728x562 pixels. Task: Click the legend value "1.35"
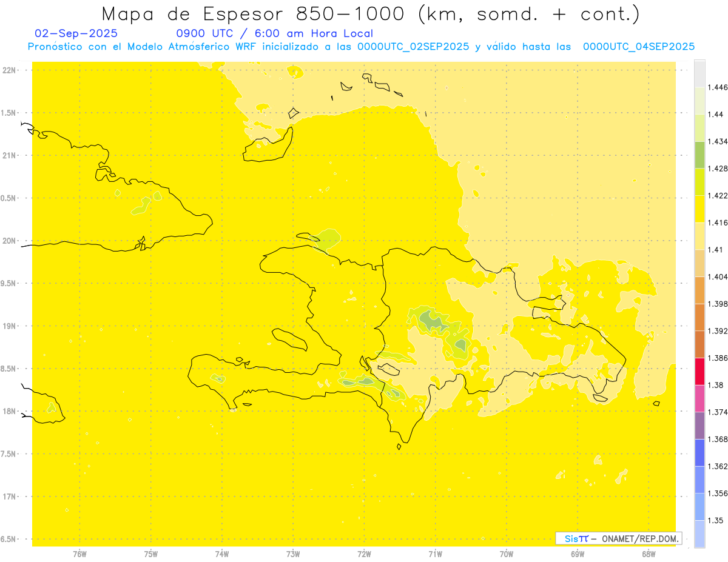pos(715,520)
